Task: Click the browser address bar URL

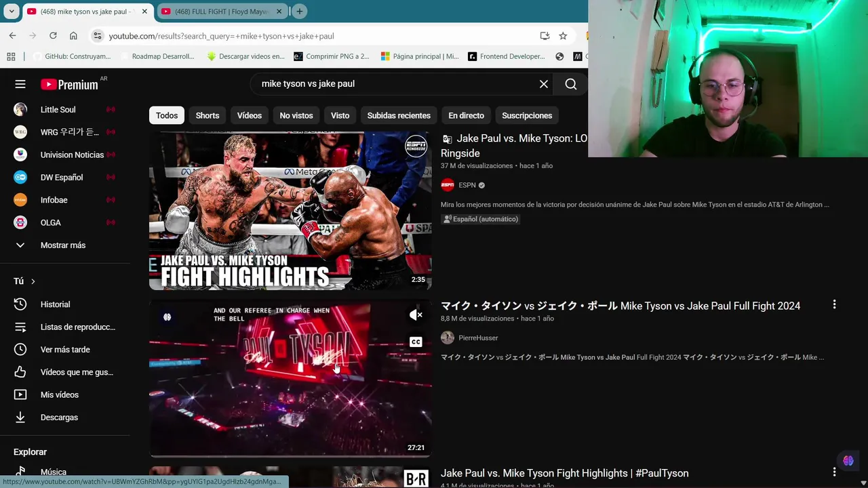Action: click(221, 36)
